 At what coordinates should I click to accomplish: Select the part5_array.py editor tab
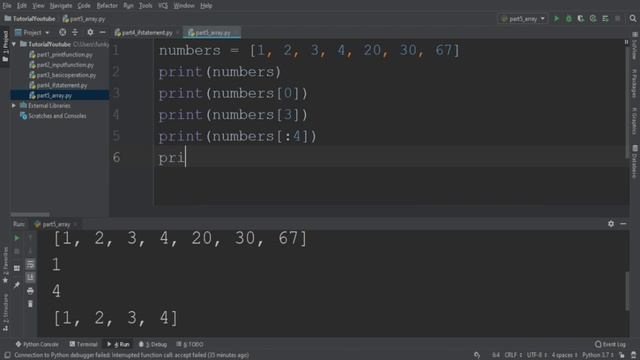pos(213,33)
